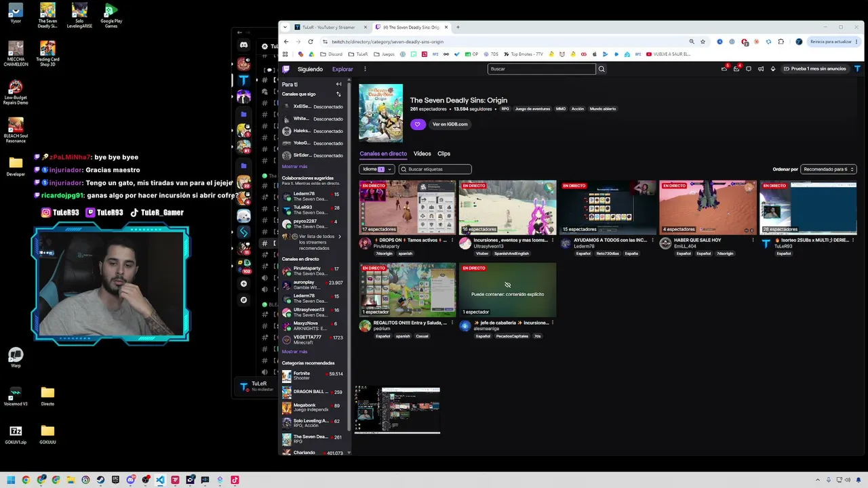868x488 pixels.
Task: Reload the page in Chrome
Action: 311,41
